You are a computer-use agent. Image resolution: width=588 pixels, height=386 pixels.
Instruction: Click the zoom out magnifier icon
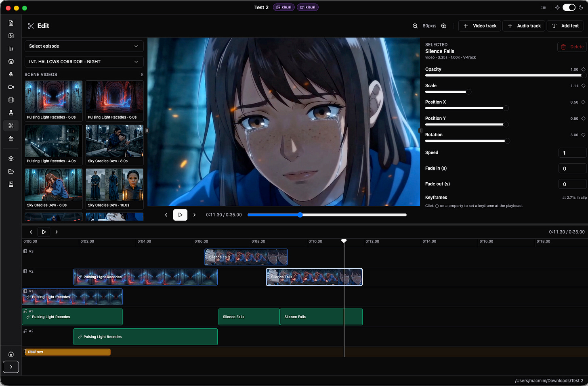415,26
